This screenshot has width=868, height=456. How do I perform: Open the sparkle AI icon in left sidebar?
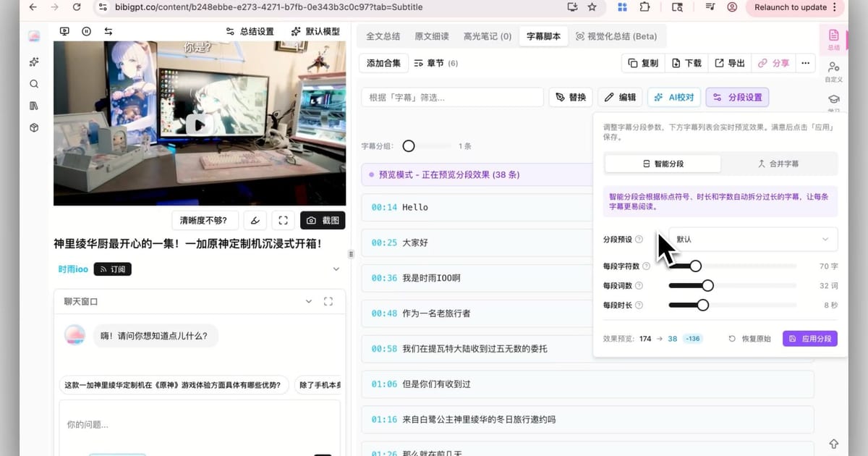pos(34,62)
